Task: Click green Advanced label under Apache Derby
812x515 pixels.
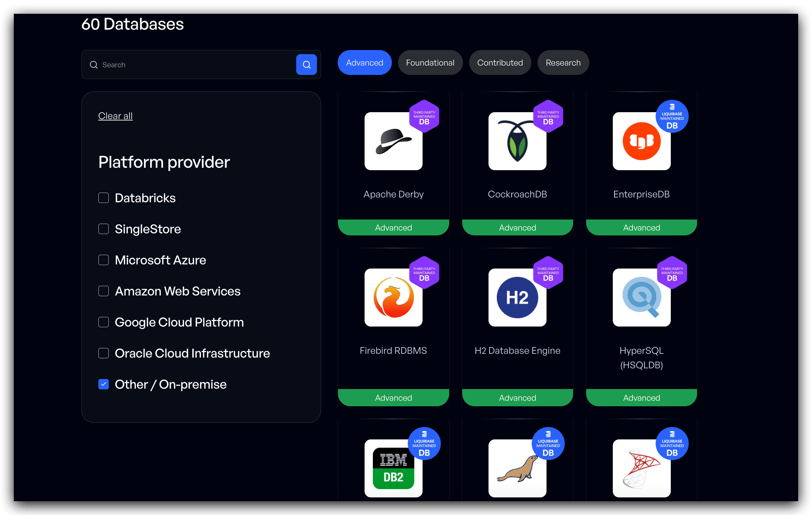Action: coord(393,227)
